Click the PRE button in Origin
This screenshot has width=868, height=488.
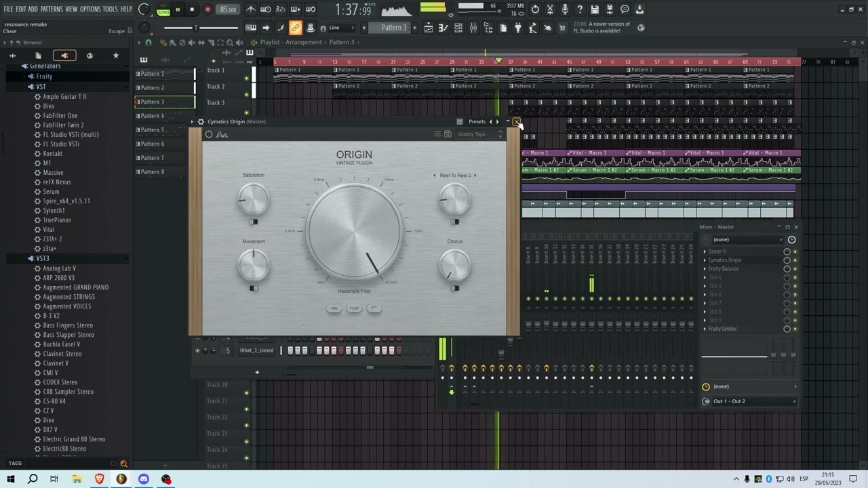pos(334,308)
